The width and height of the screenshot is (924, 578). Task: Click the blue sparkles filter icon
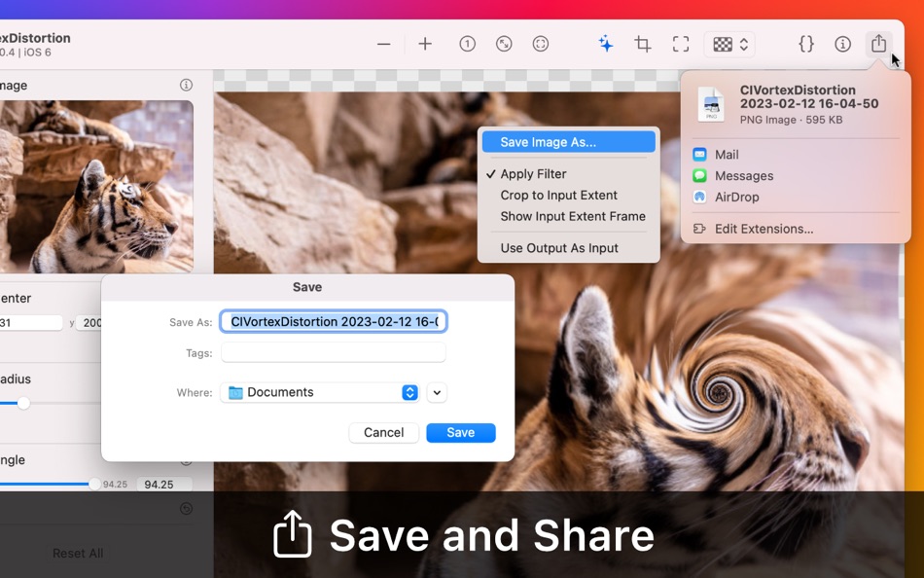(606, 44)
